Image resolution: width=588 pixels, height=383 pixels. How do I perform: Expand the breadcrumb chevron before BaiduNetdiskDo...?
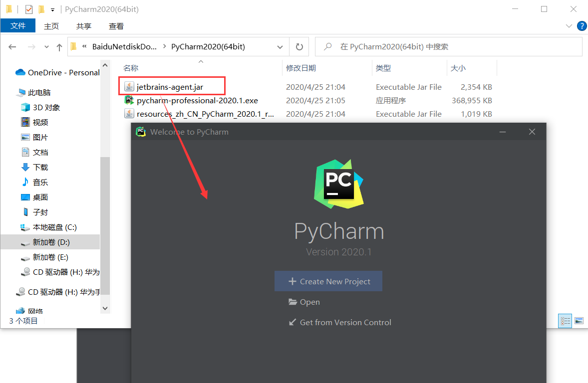[x=84, y=46]
